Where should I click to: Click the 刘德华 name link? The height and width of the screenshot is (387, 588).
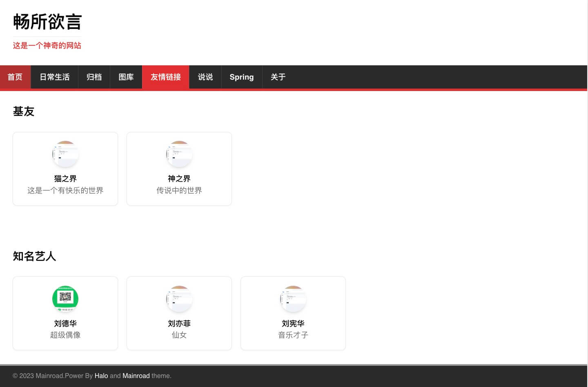(65, 323)
